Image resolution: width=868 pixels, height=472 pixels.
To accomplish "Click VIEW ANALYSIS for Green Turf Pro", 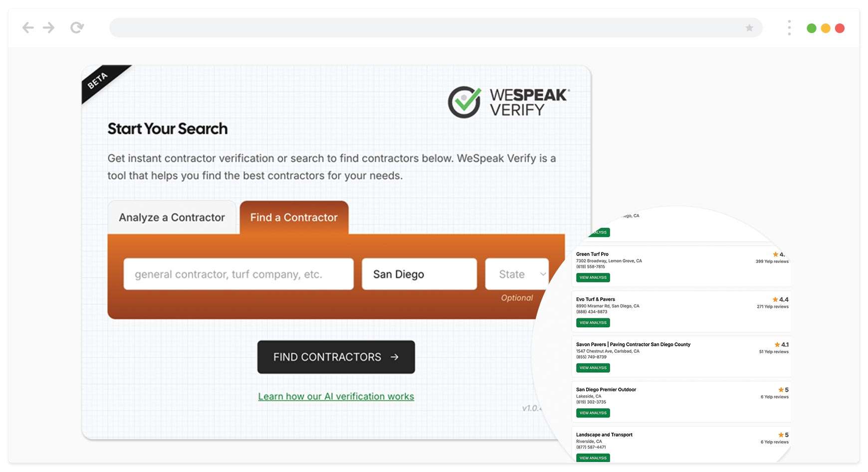I will click(x=593, y=277).
